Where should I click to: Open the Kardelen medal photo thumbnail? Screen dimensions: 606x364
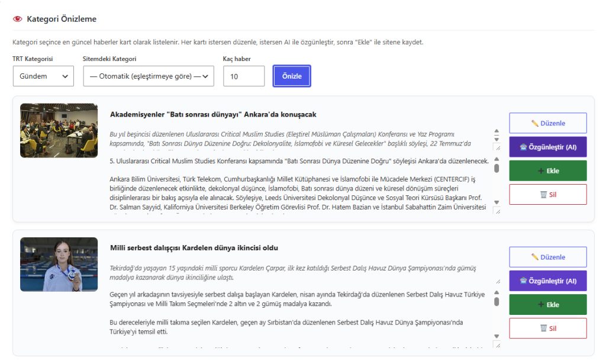[x=59, y=265]
